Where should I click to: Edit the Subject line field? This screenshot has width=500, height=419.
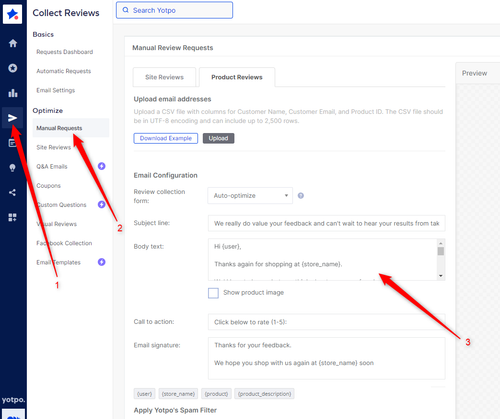[327, 223]
